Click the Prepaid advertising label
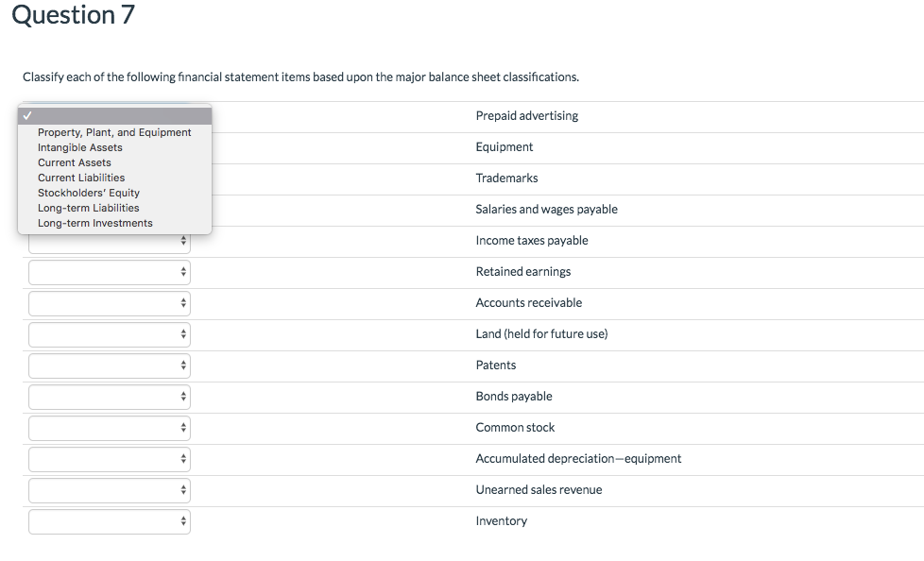 527,116
